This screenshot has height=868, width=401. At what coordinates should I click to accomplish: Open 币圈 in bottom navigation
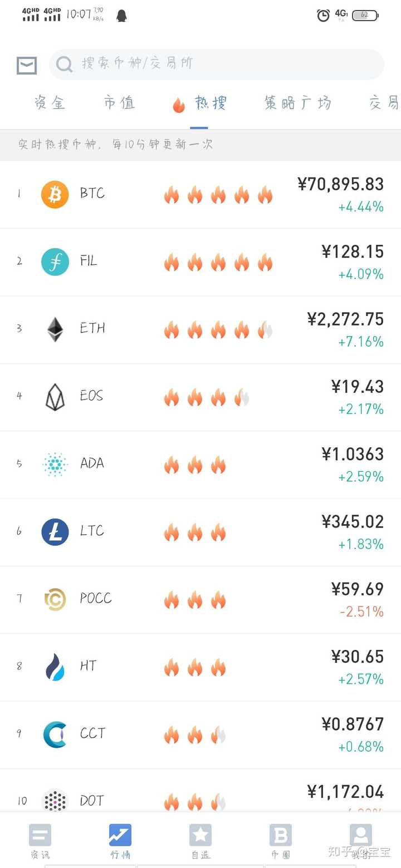coord(281,841)
